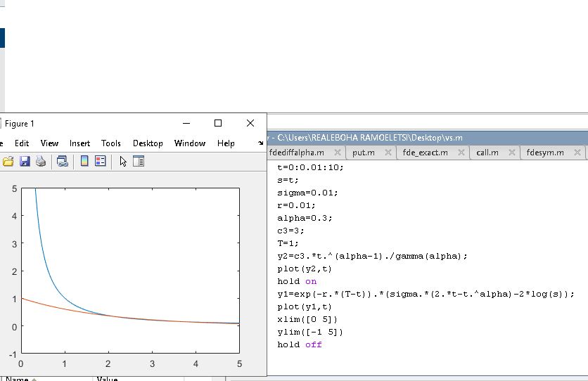
Task: Close the fdesym.m tab
Action: pyautogui.click(x=577, y=153)
